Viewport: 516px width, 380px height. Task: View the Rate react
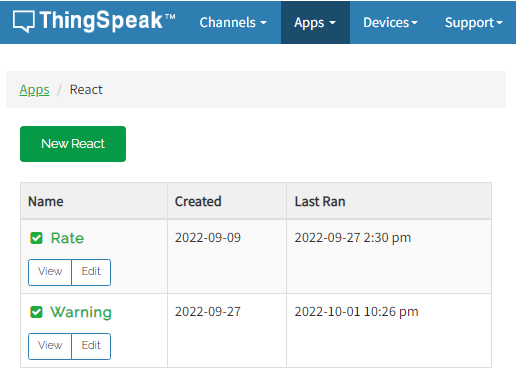pyautogui.click(x=50, y=272)
